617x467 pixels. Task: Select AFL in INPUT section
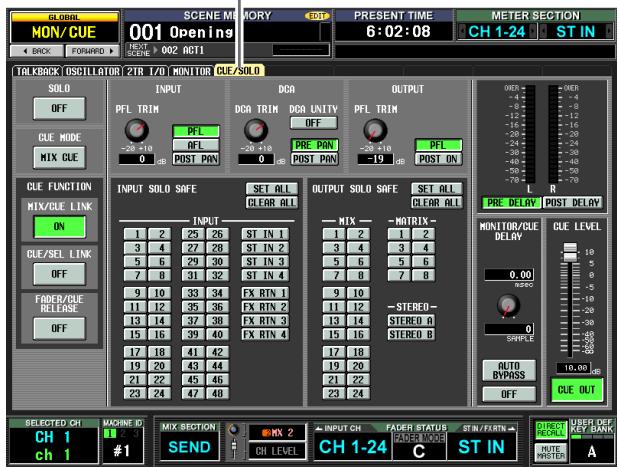coord(196,145)
